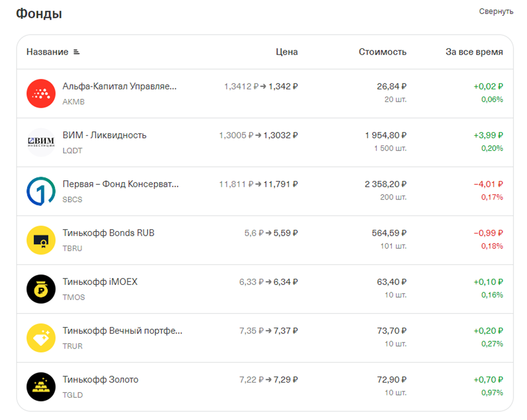Click the Тинькофф Bonds RUB yellow icon
Viewport: 527px width, 420px height.
coord(41,240)
